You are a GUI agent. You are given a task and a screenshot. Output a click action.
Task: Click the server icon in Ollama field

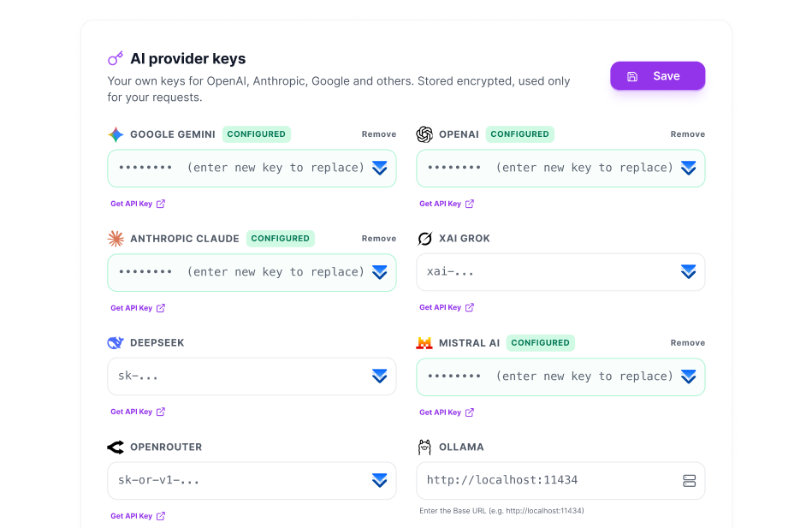pyautogui.click(x=689, y=481)
